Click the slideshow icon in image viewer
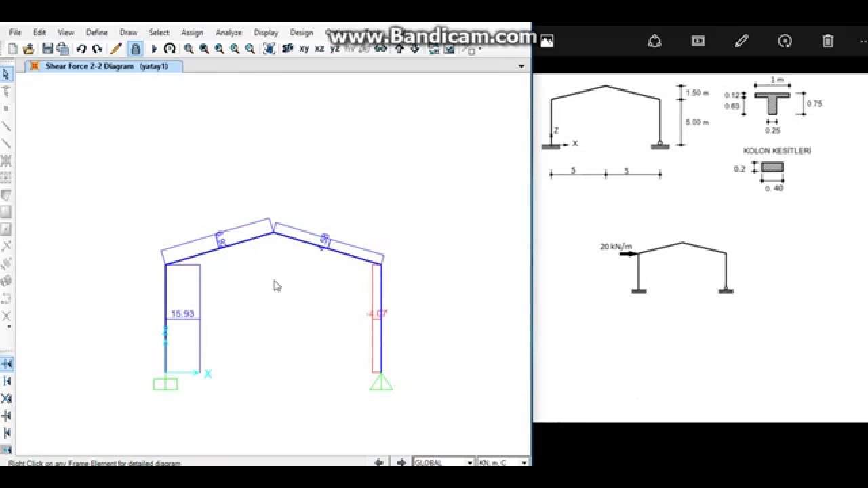 click(698, 41)
